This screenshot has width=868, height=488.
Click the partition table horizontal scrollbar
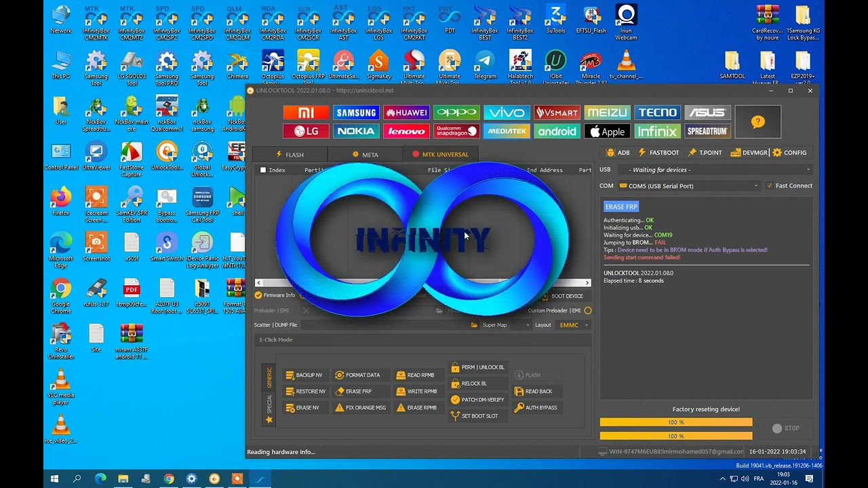pyautogui.click(x=423, y=283)
